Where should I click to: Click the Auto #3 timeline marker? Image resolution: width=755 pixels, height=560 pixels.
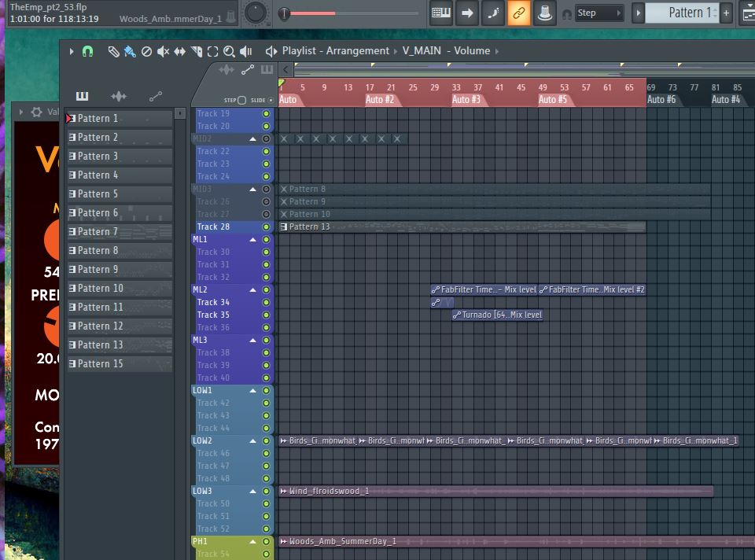pyautogui.click(x=466, y=100)
